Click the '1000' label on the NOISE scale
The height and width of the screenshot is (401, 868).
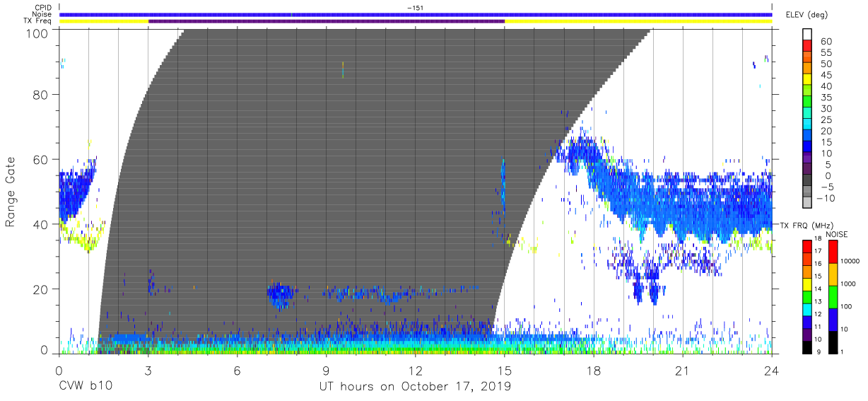point(848,284)
